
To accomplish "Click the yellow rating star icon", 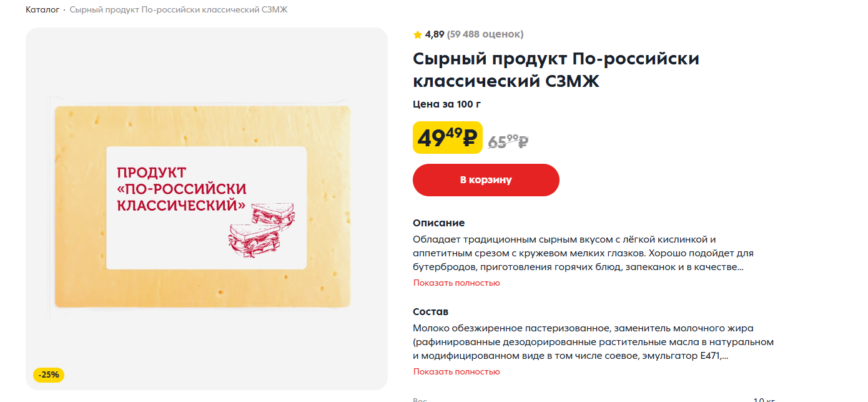I will [x=418, y=34].
